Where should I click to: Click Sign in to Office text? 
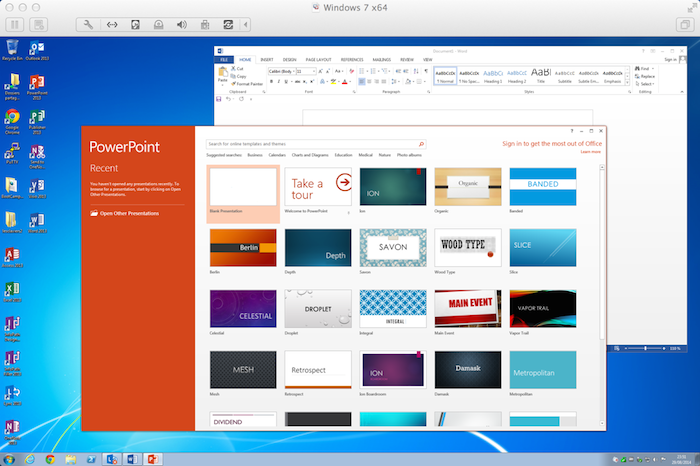[x=552, y=144]
